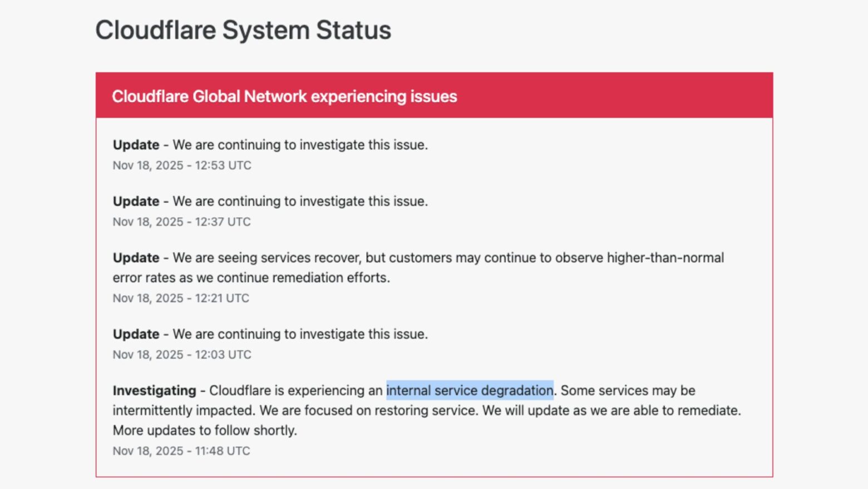This screenshot has height=489, width=868.
Task: Click the 'Nov 18, 2025 - 12:53 UTC' timestamp
Action: (x=182, y=165)
